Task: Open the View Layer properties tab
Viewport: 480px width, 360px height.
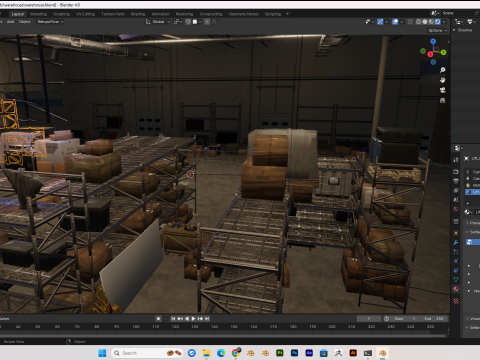Action: [456, 190]
